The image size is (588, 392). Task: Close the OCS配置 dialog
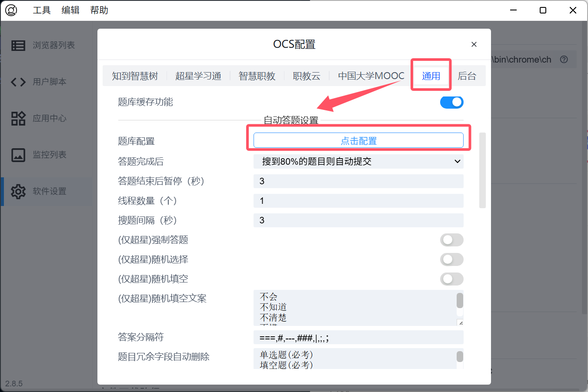tap(474, 44)
